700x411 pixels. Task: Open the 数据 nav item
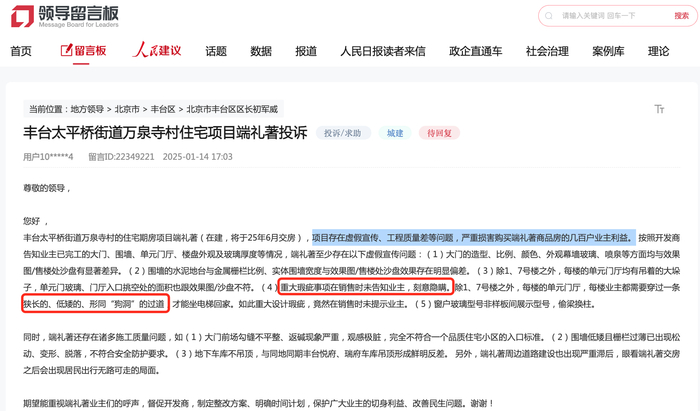(261, 51)
